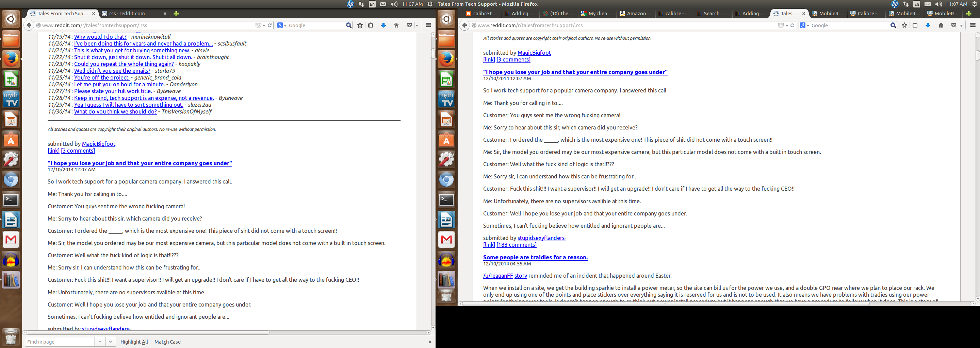Image resolution: width=980 pixels, height=348 pixels.
Task: Open Gmail icon in right screen launcher
Action: (x=446, y=239)
